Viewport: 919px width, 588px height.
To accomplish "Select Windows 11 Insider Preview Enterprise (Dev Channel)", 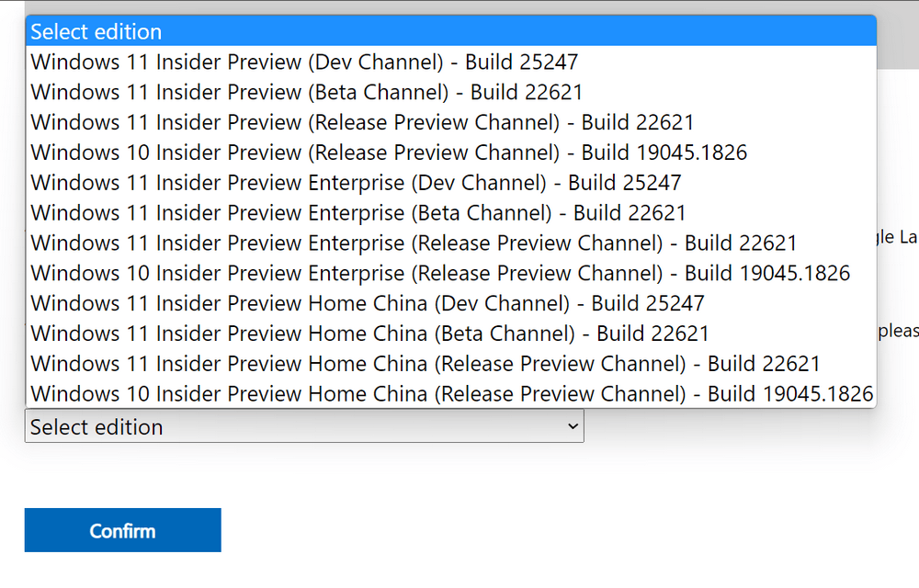I will point(356,183).
